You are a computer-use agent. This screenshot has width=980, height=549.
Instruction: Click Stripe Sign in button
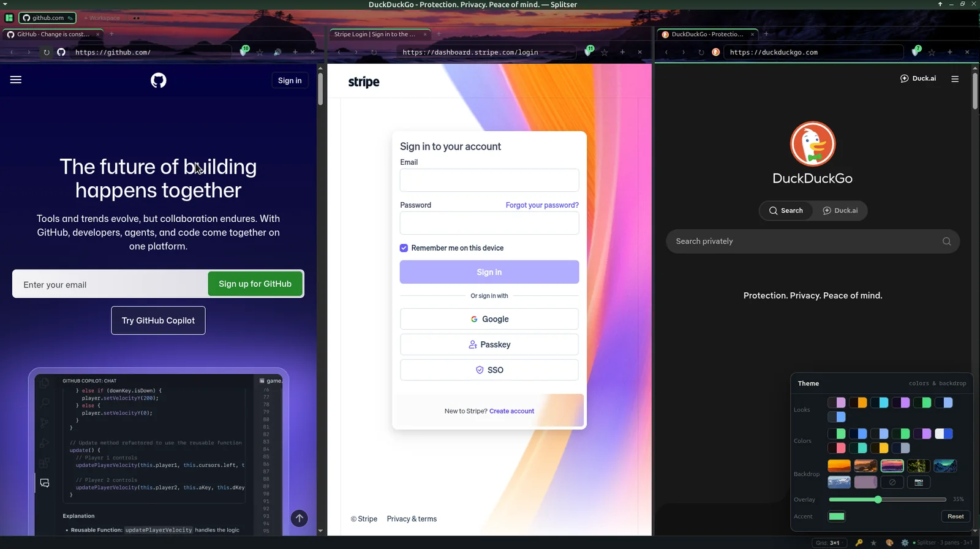coord(489,272)
